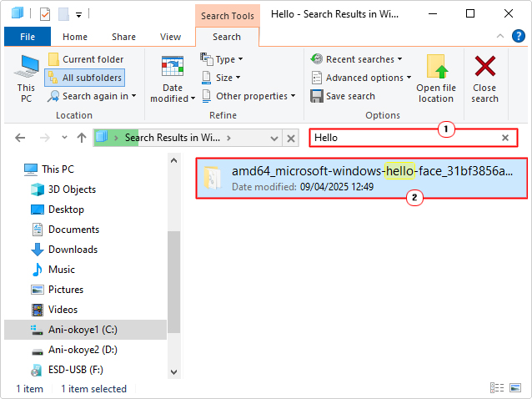
Task: Open Date modified filter dropdown
Action: pyautogui.click(x=173, y=78)
